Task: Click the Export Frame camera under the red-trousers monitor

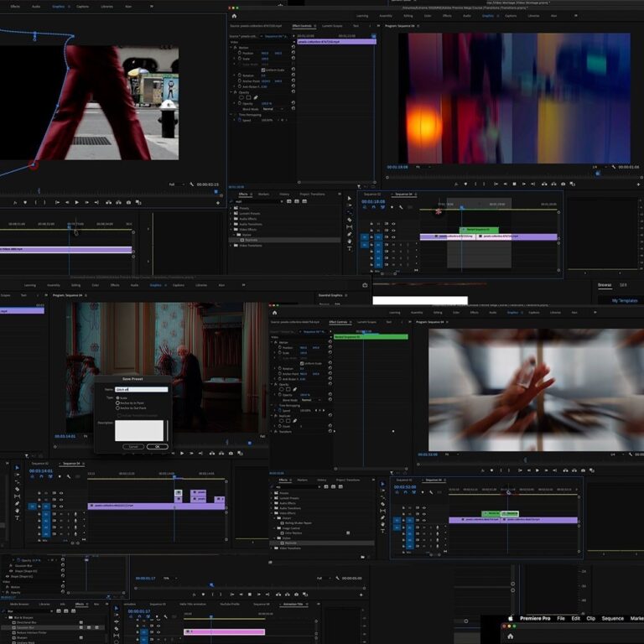Action: pos(128,202)
